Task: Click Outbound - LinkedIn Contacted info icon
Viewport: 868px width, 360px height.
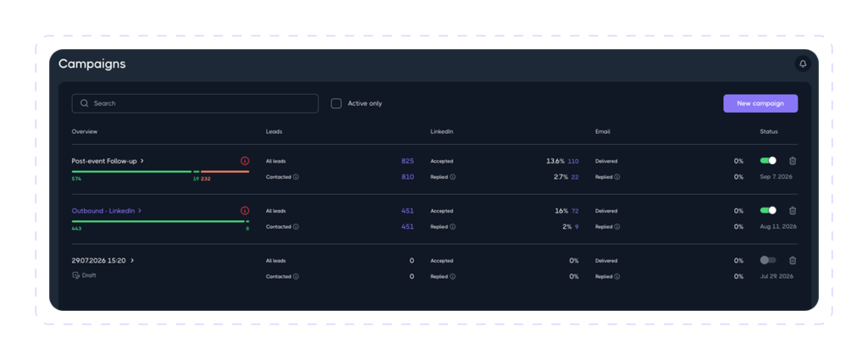Action: (296, 227)
